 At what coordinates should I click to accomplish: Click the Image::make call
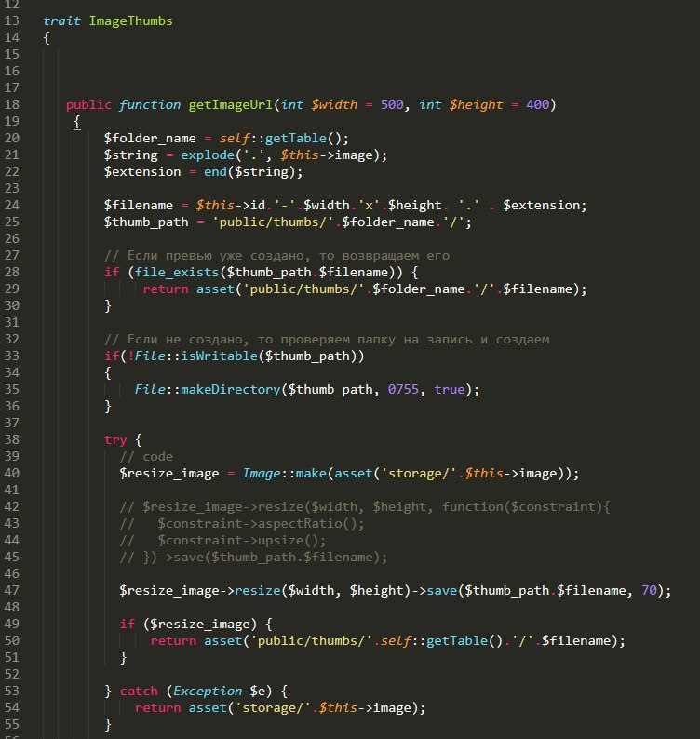(284, 474)
